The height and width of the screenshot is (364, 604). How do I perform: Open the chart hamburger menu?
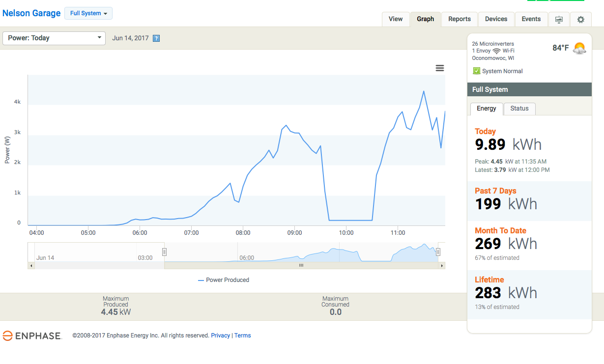pos(440,68)
